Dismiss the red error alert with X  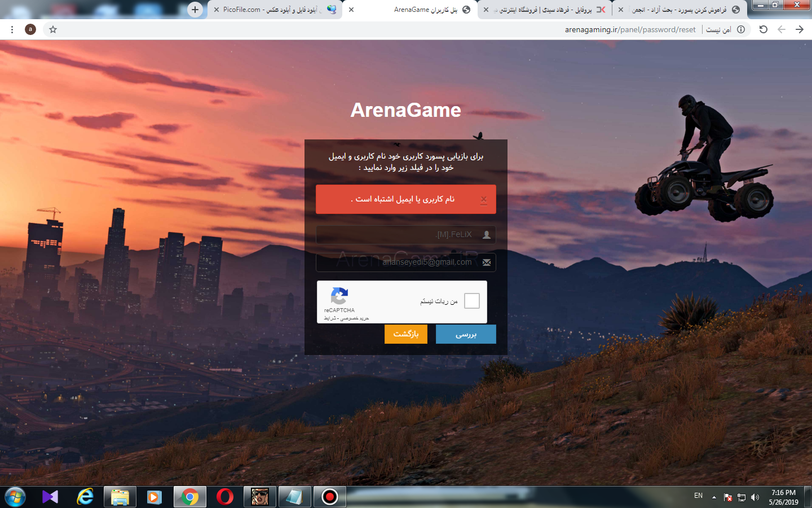tap(484, 199)
